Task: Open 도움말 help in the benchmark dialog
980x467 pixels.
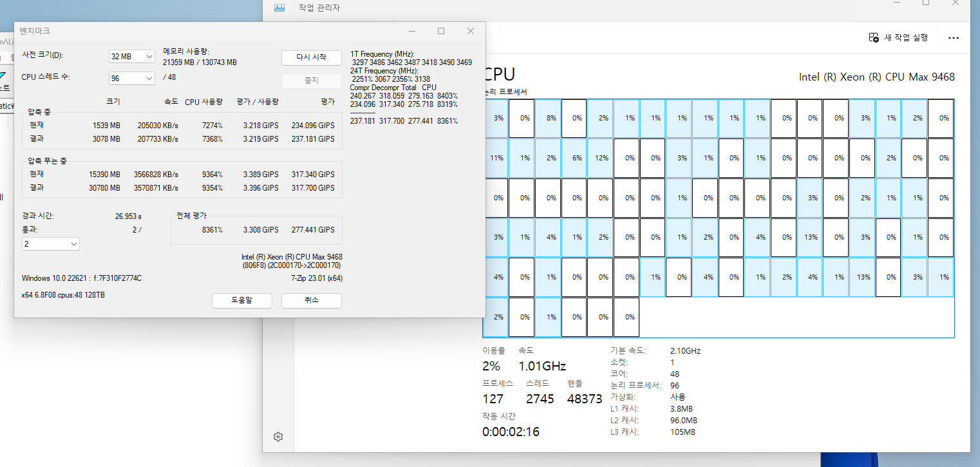Action: pyautogui.click(x=242, y=301)
